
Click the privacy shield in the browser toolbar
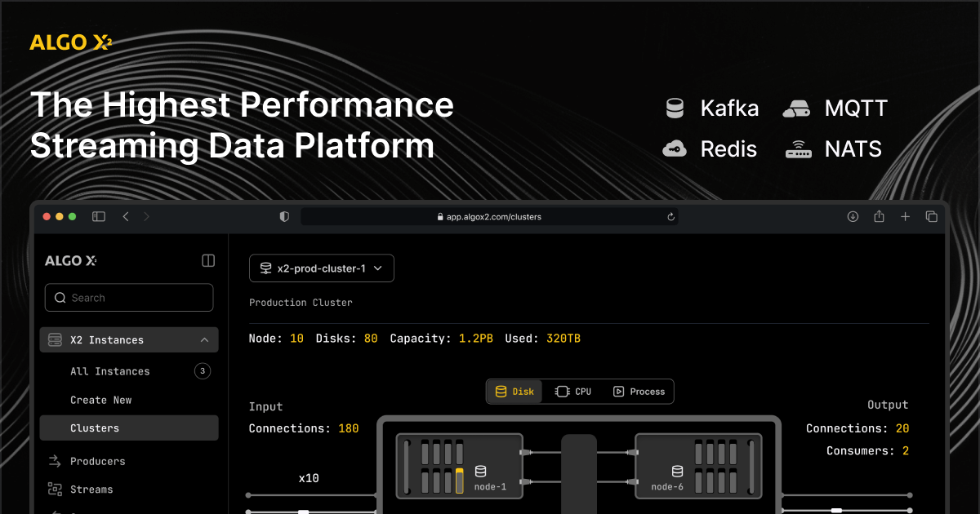(283, 216)
